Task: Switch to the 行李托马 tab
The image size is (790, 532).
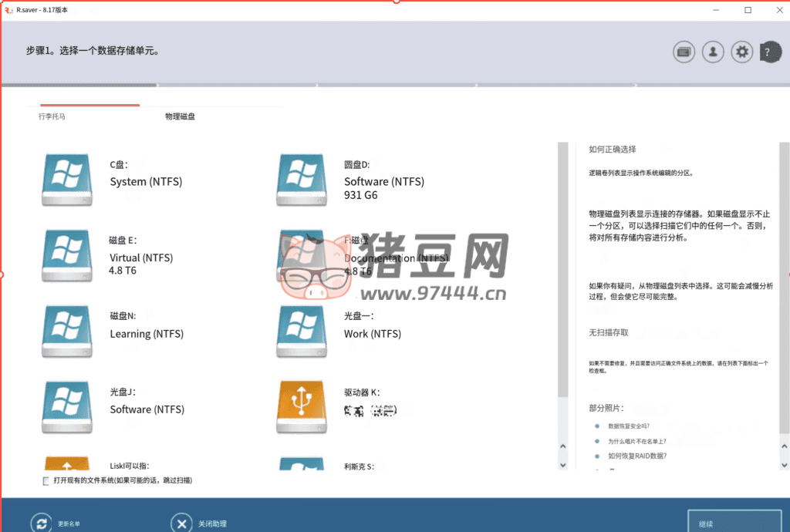Action: click(x=52, y=116)
